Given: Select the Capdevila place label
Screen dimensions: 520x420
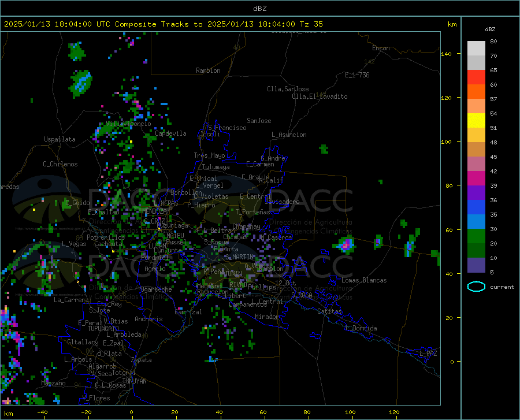Looking at the screenshot, I should point(170,133).
